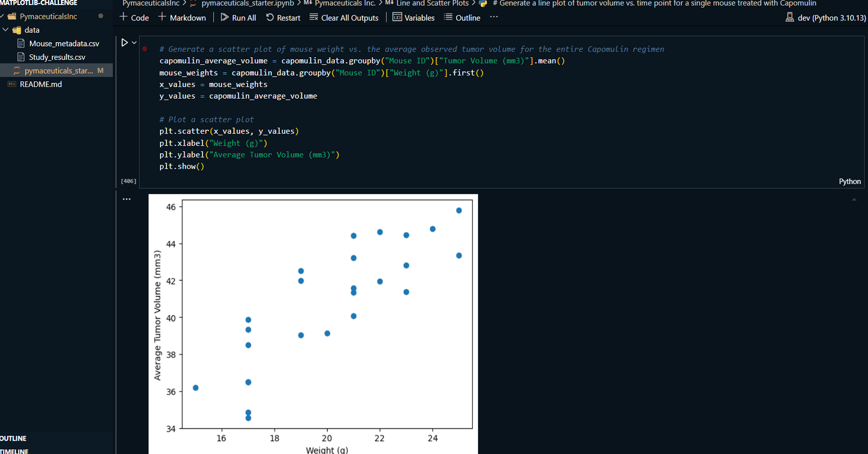Viewport: 868px width, 454px height.
Task: Collapse the data folder
Action: [6, 30]
